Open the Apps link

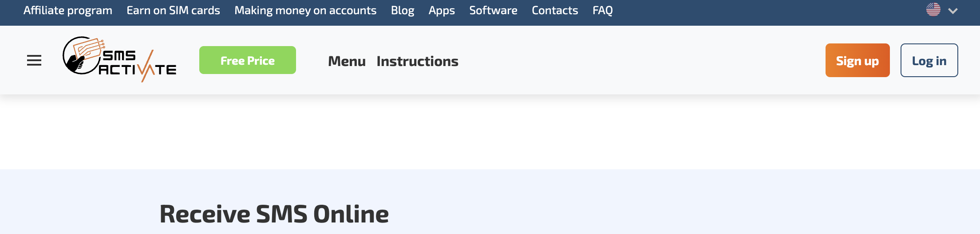point(442,10)
